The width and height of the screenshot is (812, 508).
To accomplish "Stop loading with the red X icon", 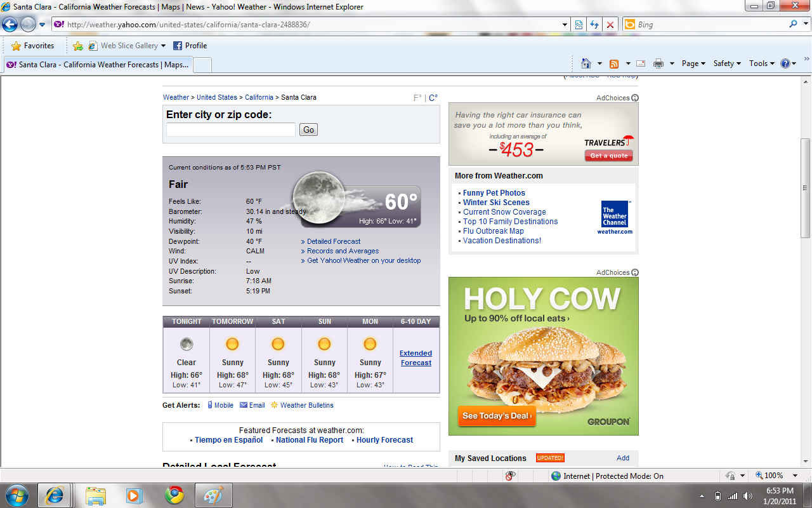I will 610,25.
